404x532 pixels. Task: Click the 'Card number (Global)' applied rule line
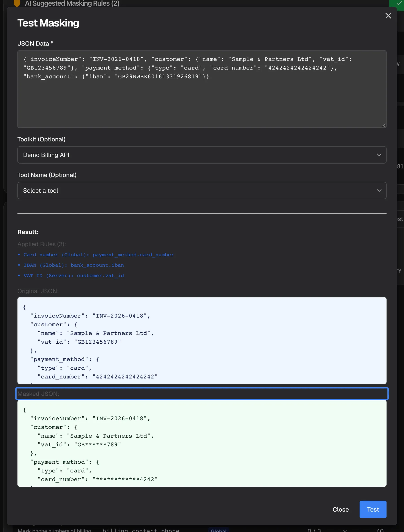click(99, 255)
